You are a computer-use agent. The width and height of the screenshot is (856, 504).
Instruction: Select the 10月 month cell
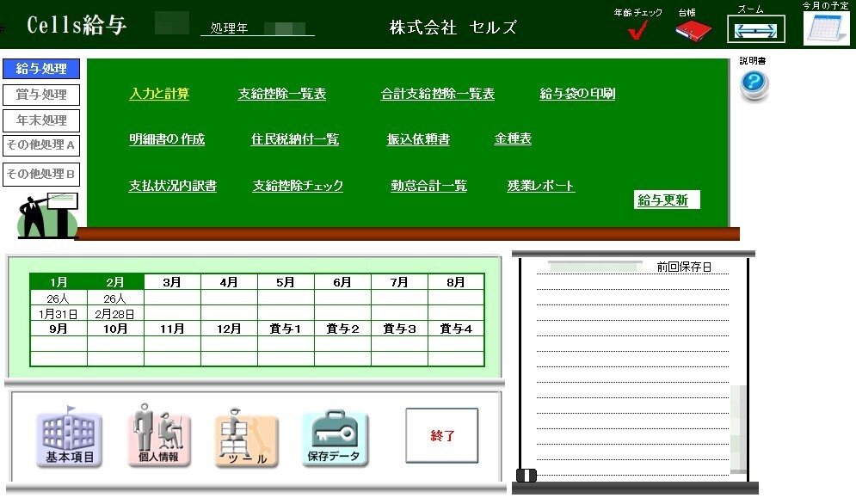(x=115, y=329)
